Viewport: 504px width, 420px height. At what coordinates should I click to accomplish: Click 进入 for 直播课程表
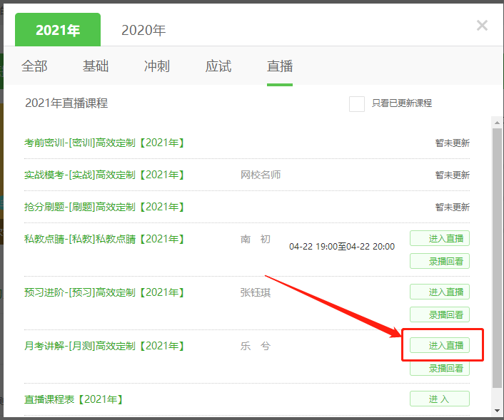(440, 399)
